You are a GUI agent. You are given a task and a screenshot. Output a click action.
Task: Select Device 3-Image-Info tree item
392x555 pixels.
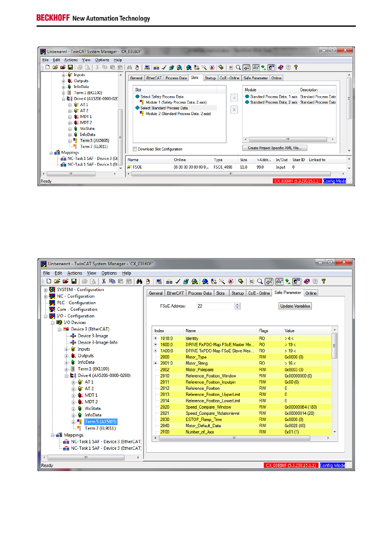(x=97, y=342)
